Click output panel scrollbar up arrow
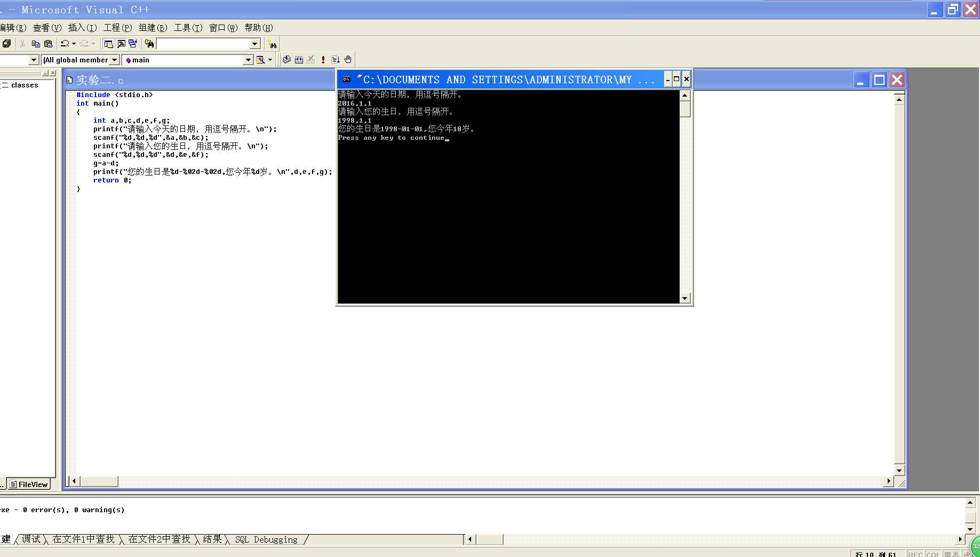The image size is (980, 557). coord(970,503)
